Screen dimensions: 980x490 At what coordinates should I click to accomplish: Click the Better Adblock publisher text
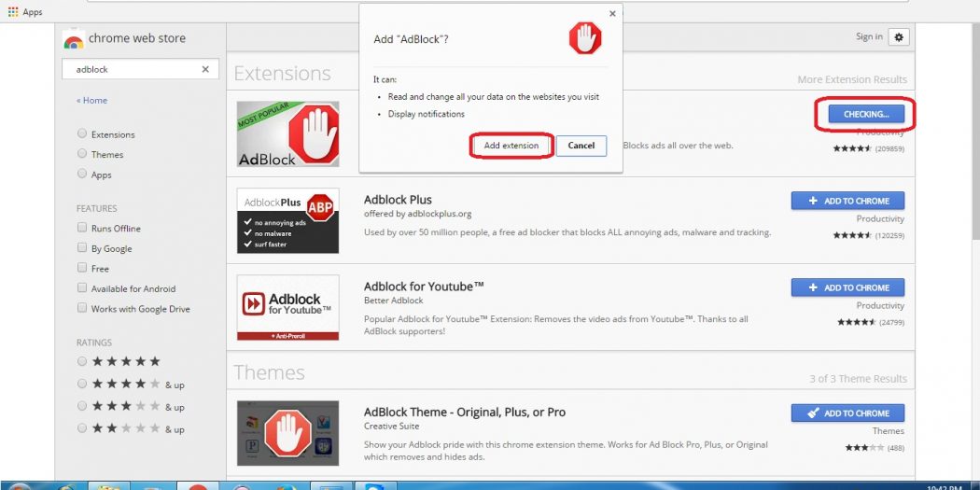[x=394, y=301]
